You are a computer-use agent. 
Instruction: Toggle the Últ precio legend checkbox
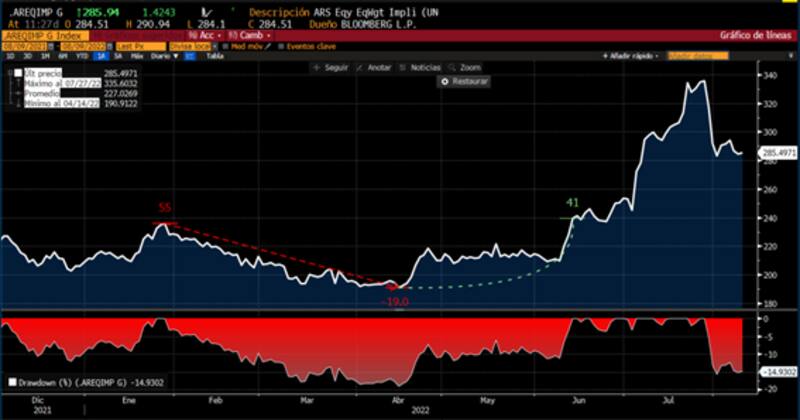[18, 74]
